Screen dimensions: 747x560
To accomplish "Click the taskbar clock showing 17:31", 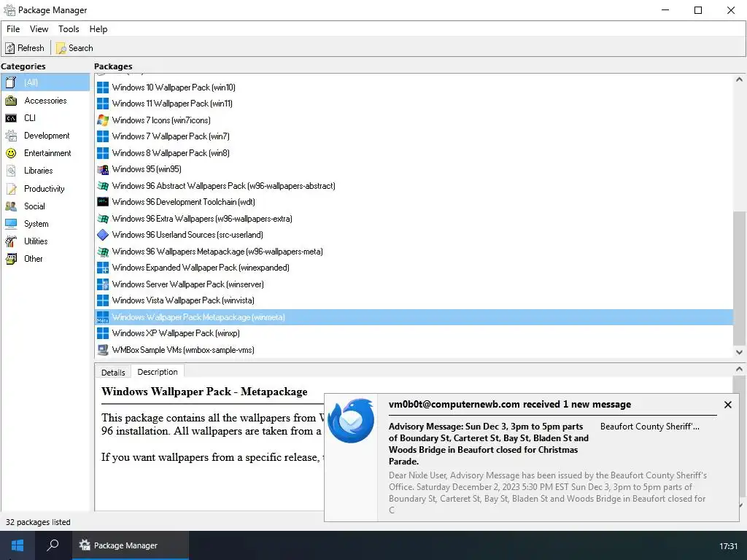I will click(728, 546).
